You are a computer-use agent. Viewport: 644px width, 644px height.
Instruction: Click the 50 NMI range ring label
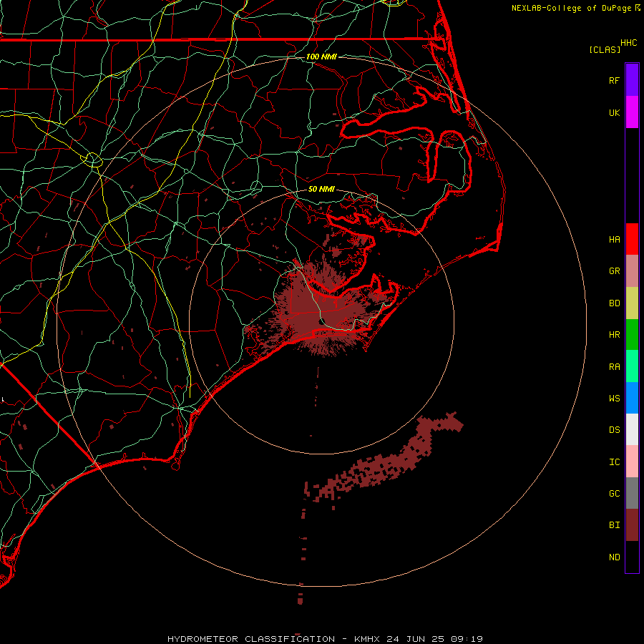click(x=321, y=189)
